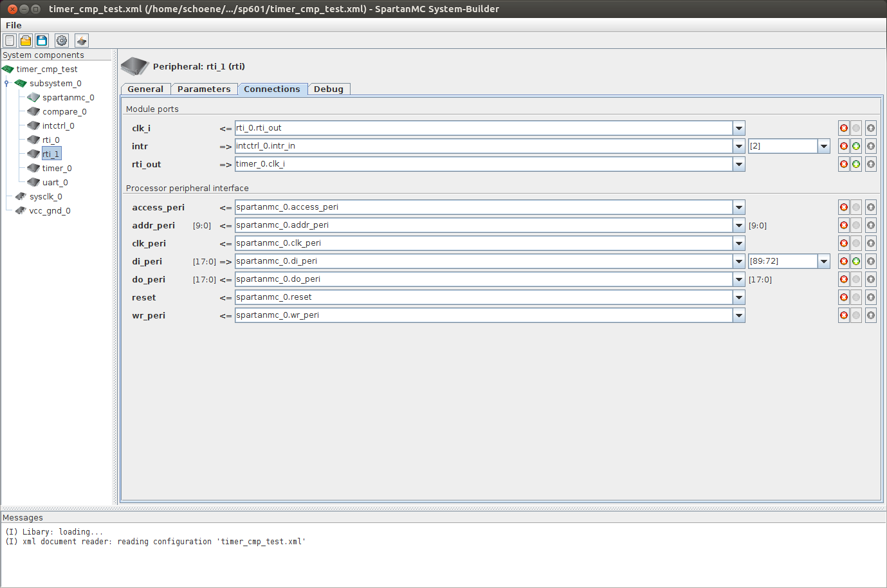Remove the access_peri connection with its red X

[844, 207]
